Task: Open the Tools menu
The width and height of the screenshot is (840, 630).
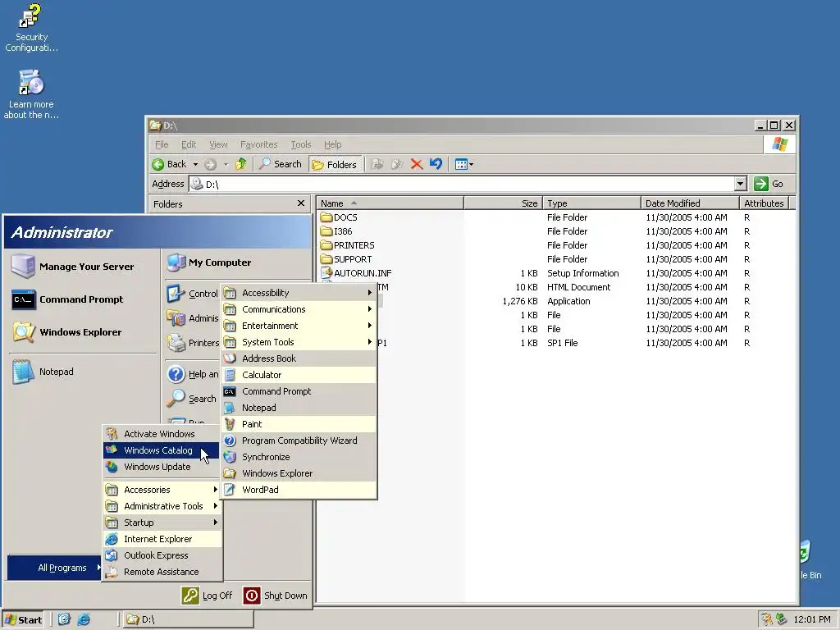Action: (300, 144)
